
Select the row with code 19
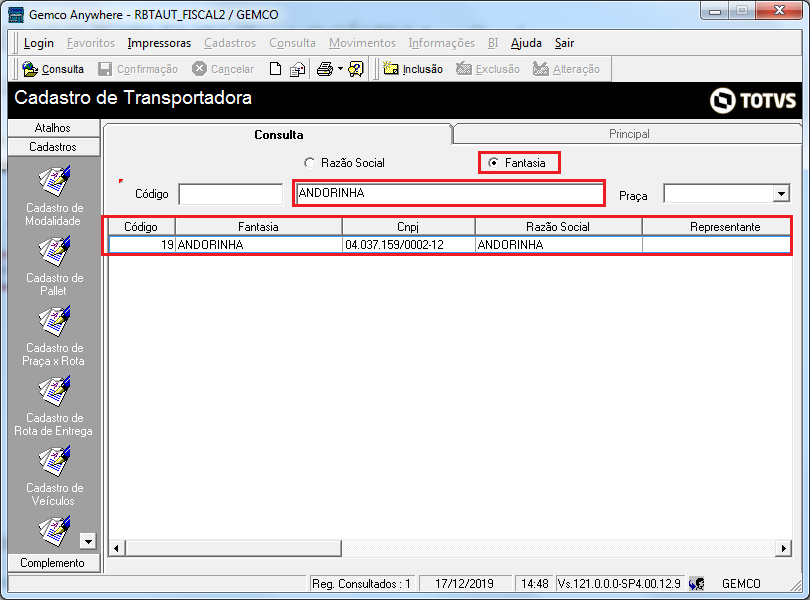(x=450, y=244)
